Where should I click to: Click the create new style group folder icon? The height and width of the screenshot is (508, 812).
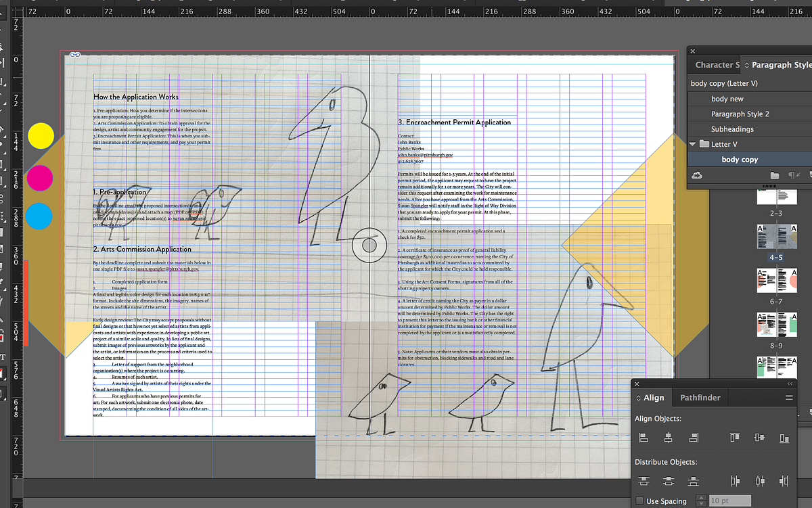(775, 176)
